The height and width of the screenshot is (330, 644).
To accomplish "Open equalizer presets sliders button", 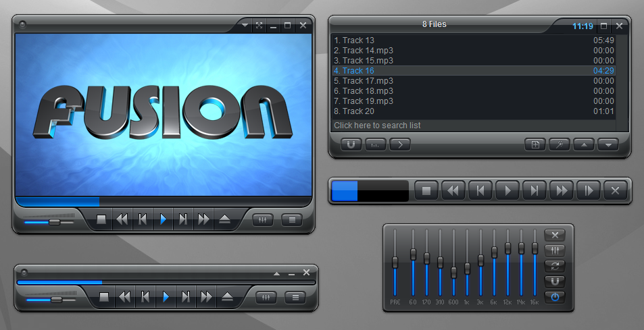I will coord(555,250).
